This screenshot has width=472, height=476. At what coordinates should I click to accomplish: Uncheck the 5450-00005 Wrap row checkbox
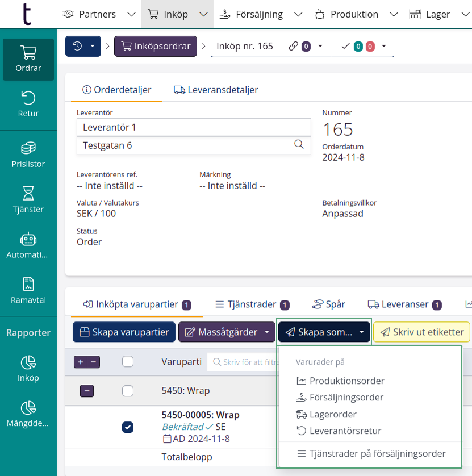point(128,427)
